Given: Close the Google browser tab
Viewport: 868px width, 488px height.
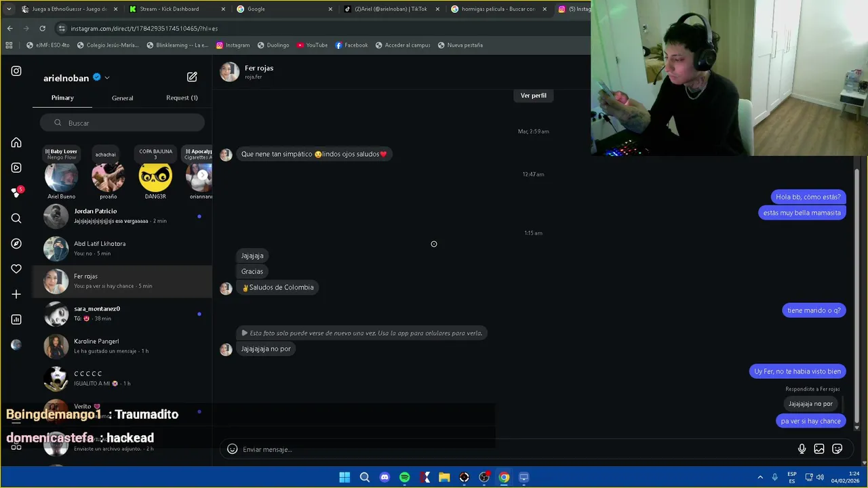Looking at the screenshot, I should [x=330, y=9].
